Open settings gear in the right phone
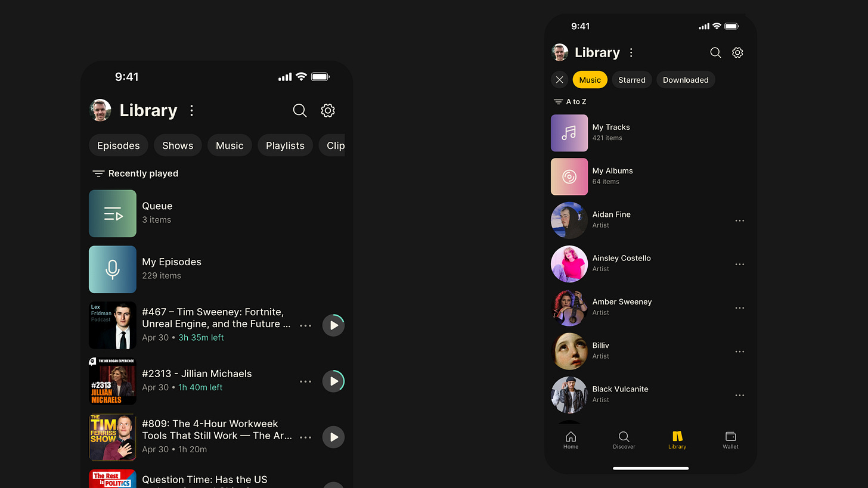868x488 pixels. tap(737, 52)
